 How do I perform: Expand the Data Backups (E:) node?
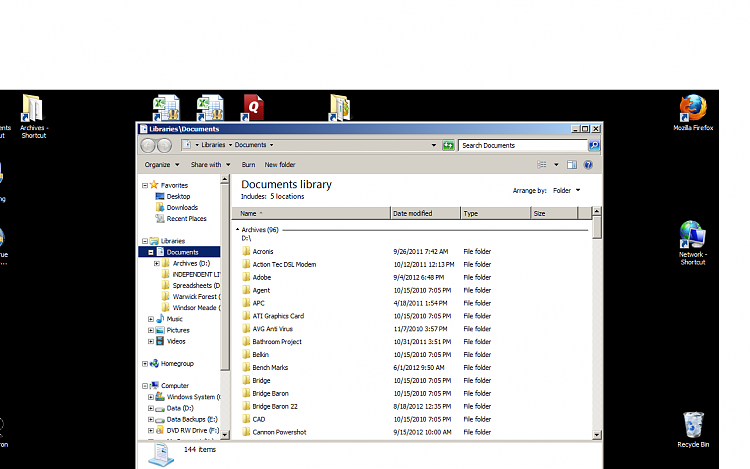pos(151,419)
